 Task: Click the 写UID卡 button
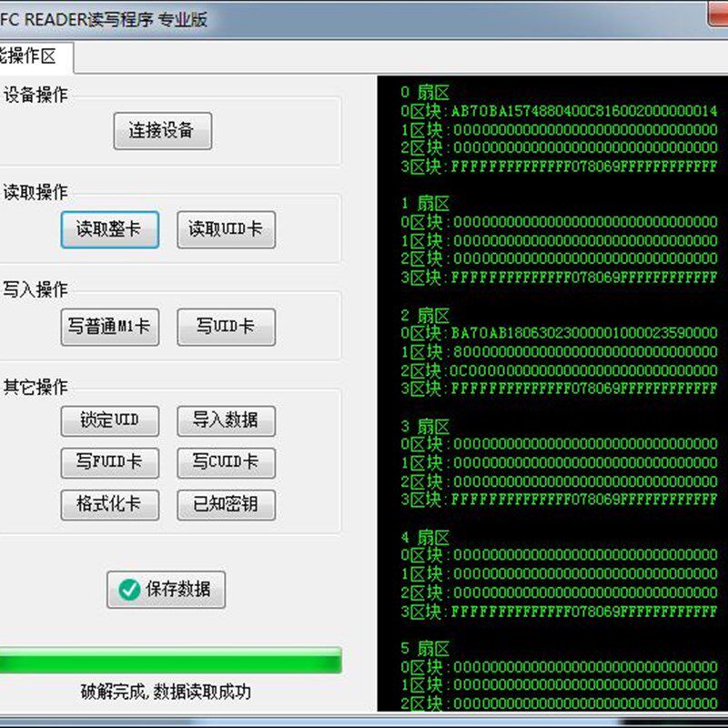coord(226,328)
